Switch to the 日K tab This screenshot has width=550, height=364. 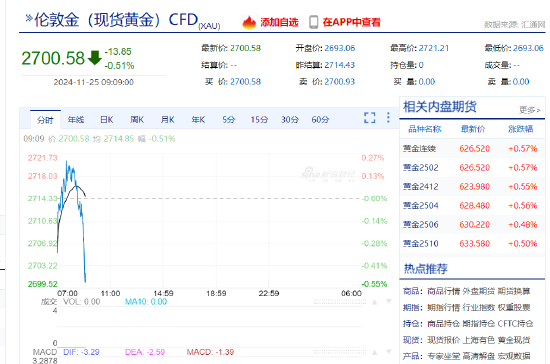[107, 120]
